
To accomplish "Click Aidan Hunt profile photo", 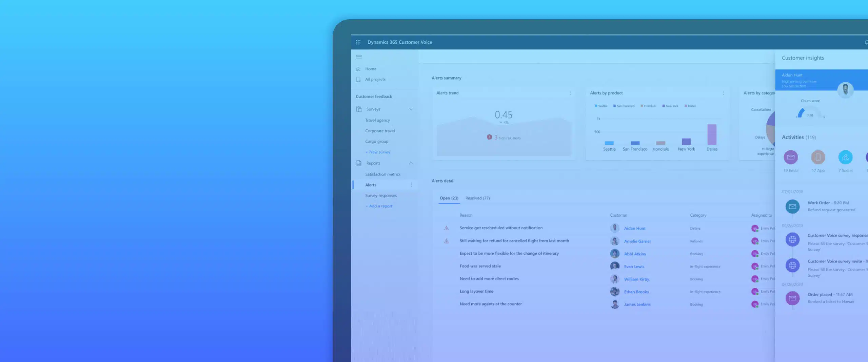I will pyautogui.click(x=845, y=89).
